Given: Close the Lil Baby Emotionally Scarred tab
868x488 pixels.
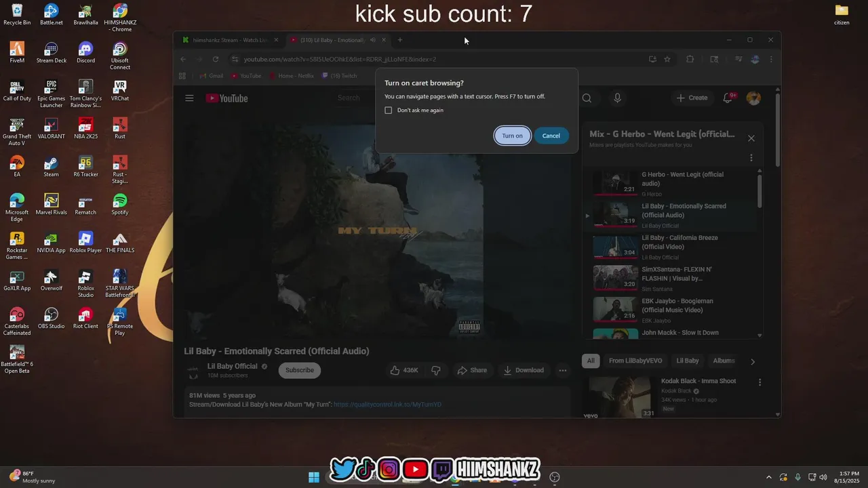Looking at the screenshot, I should pyautogui.click(x=384, y=40).
